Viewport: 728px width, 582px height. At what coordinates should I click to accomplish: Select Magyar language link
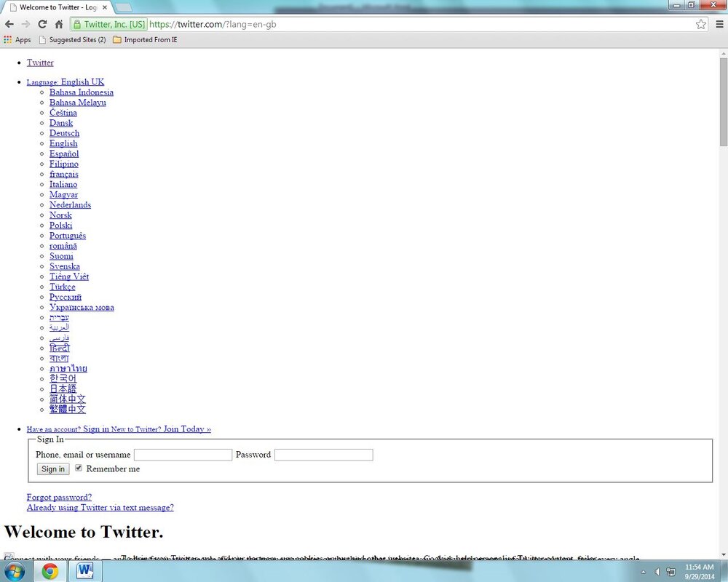63,194
